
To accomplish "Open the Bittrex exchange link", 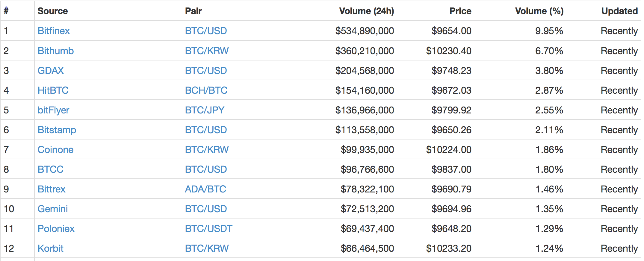I will pyautogui.click(x=52, y=189).
